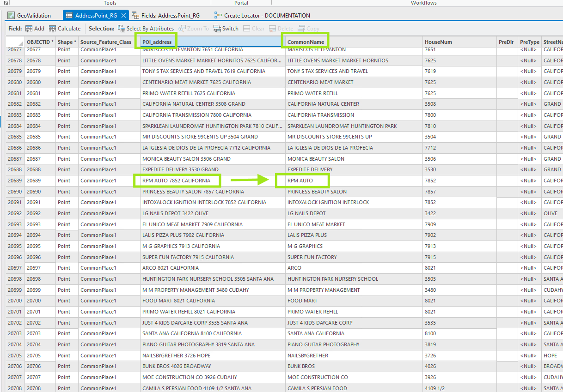This screenshot has height=392, width=563.
Task: Select the PreType column header
Action: tap(530, 42)
